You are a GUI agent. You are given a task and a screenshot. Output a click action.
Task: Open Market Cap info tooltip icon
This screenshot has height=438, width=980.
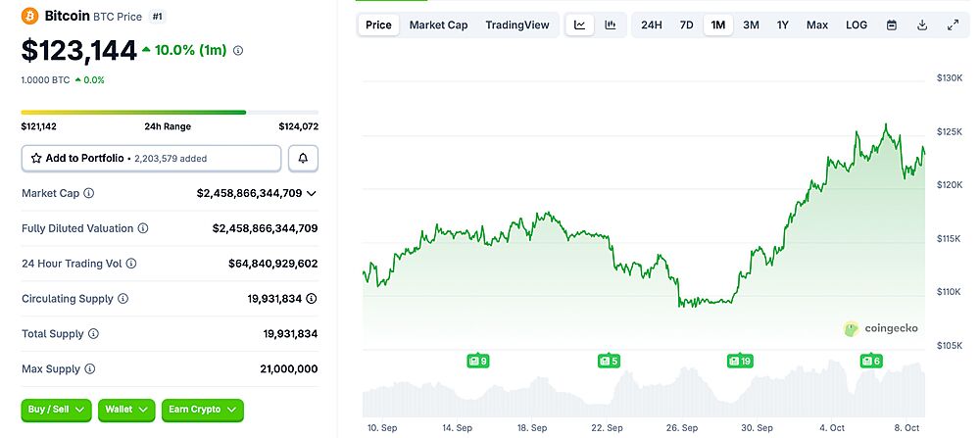(x=89, y=194)
